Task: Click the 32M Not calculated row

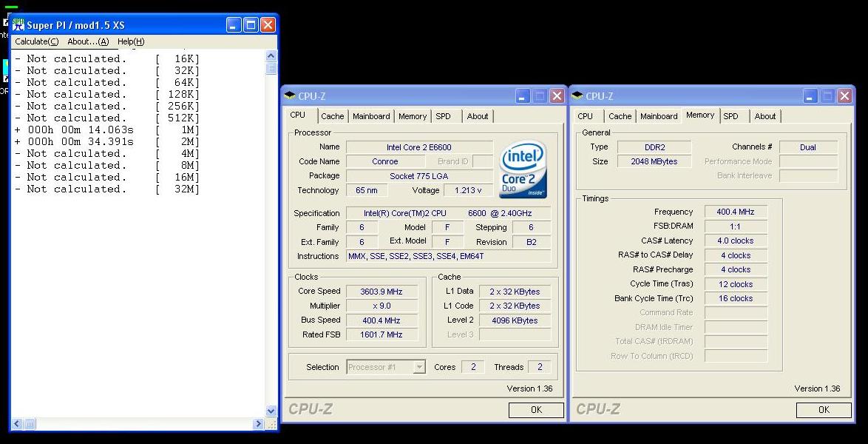Action: coord(107,189)
